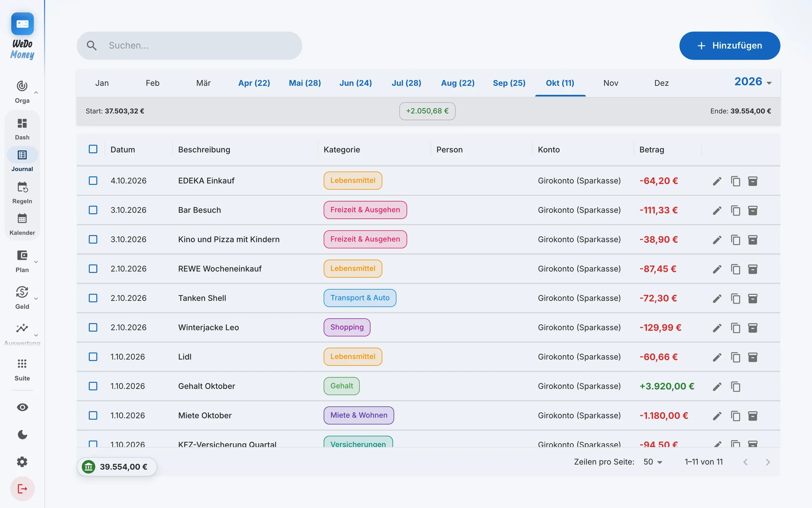The width and height of the screenshot is (812, 508).
Task: Open the Nov month tab
Action: 611,83
